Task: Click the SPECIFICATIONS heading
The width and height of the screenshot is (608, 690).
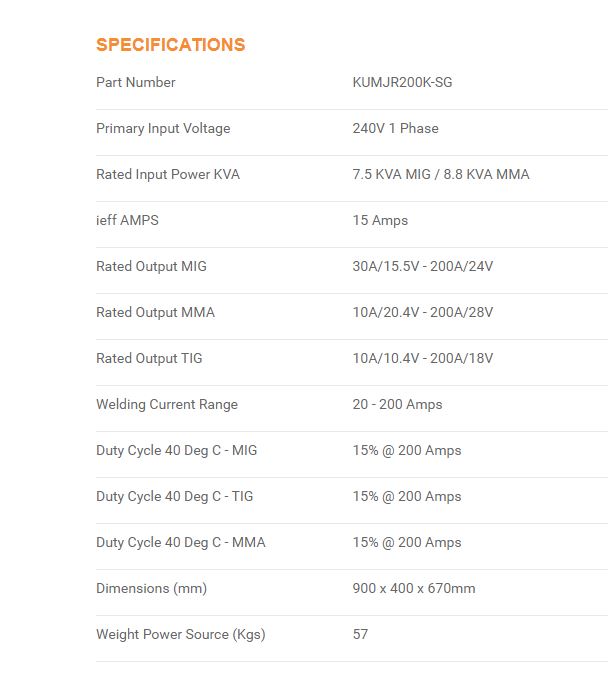Action: click(171, 45)
